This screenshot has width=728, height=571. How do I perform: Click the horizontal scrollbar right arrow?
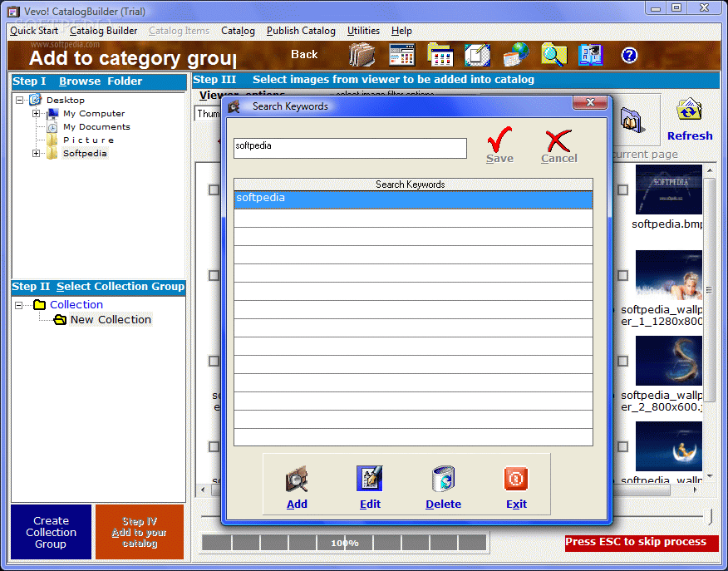[x=695, y=490]
